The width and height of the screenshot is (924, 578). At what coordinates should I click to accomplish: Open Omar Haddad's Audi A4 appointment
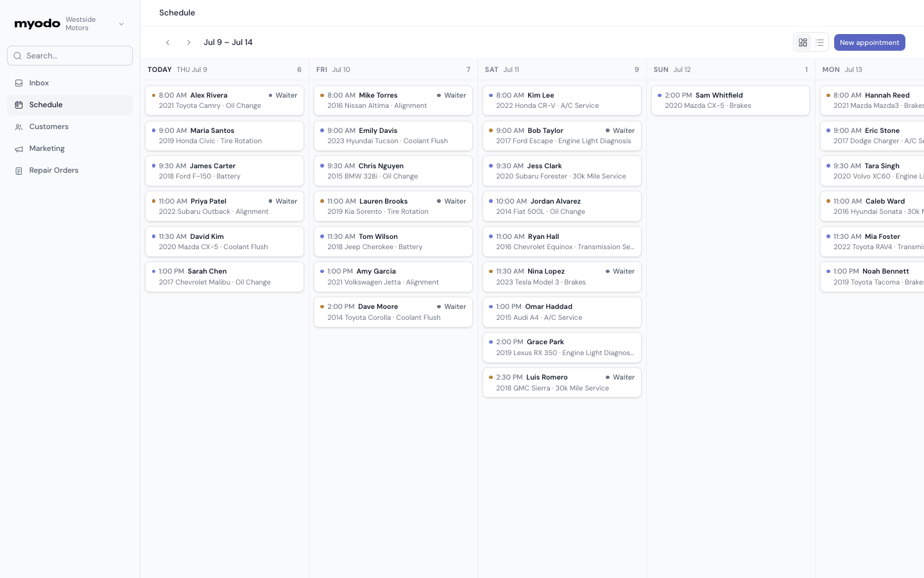562,312
